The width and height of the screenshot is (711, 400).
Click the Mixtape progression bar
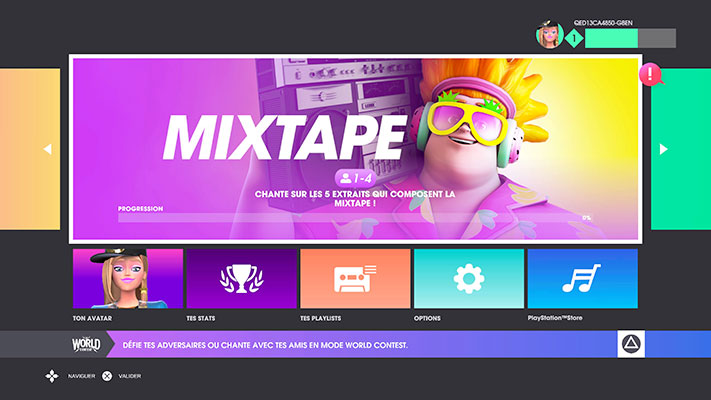[350, 217]
